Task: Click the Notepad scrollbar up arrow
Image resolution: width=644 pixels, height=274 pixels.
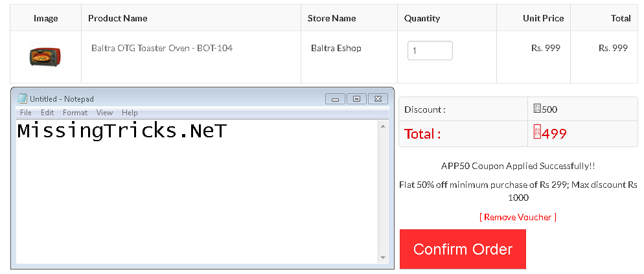Action: (x=383, y=126)
